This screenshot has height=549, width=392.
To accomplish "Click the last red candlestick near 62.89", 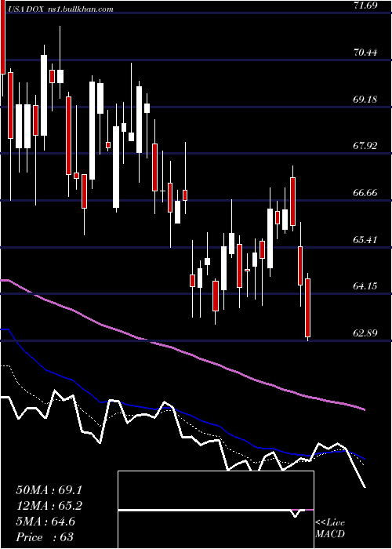I will (x=307, y=307).
